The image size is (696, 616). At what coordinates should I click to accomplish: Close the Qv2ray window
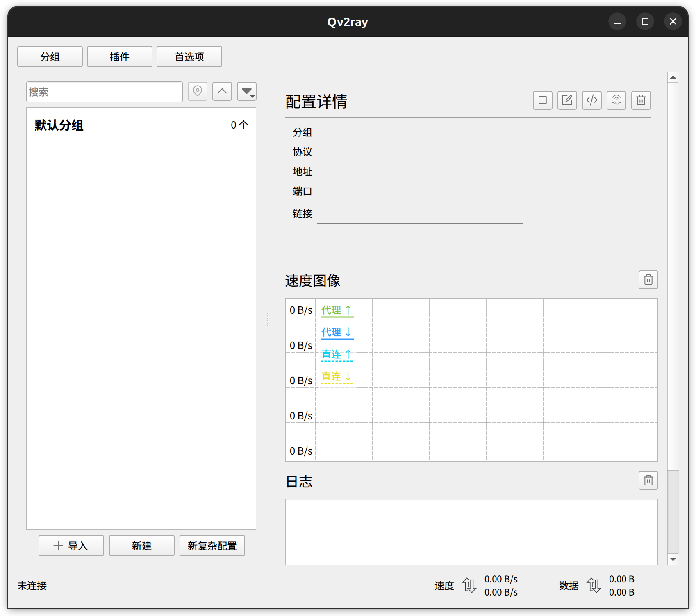[673, 21]
